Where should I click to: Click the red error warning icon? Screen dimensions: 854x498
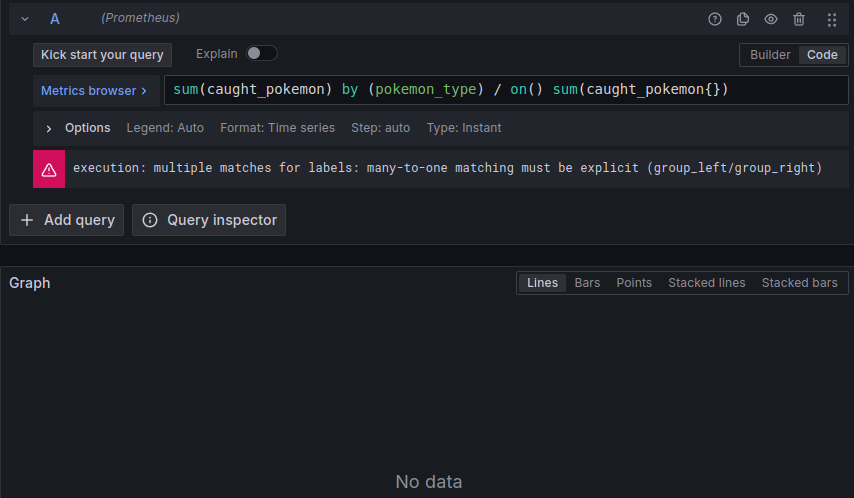click(x=49, y=169)
